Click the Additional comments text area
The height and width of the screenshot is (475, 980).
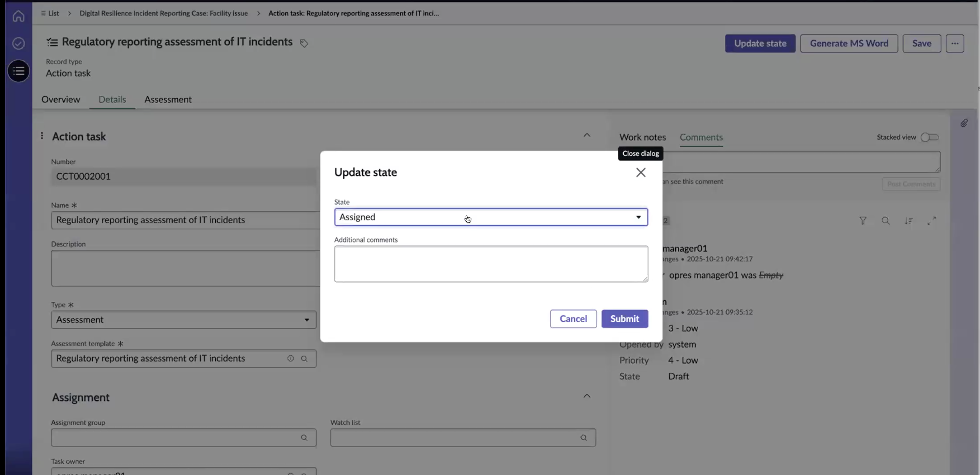491,264
